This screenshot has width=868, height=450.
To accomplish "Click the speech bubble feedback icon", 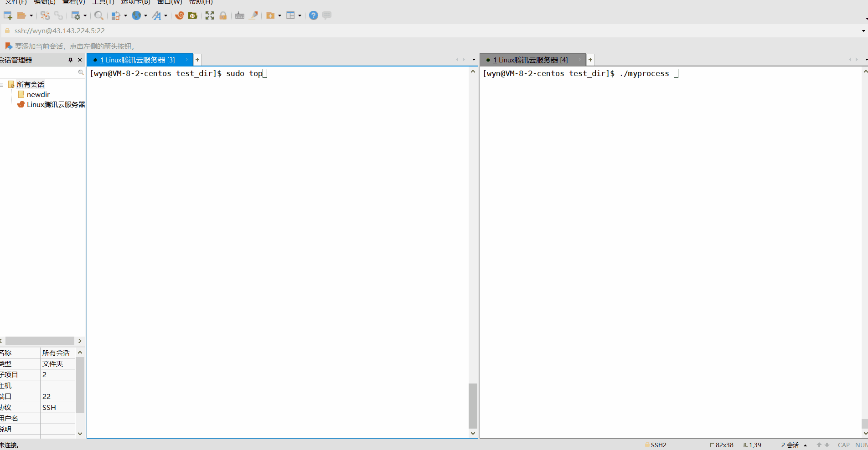I will click(327, 15).
